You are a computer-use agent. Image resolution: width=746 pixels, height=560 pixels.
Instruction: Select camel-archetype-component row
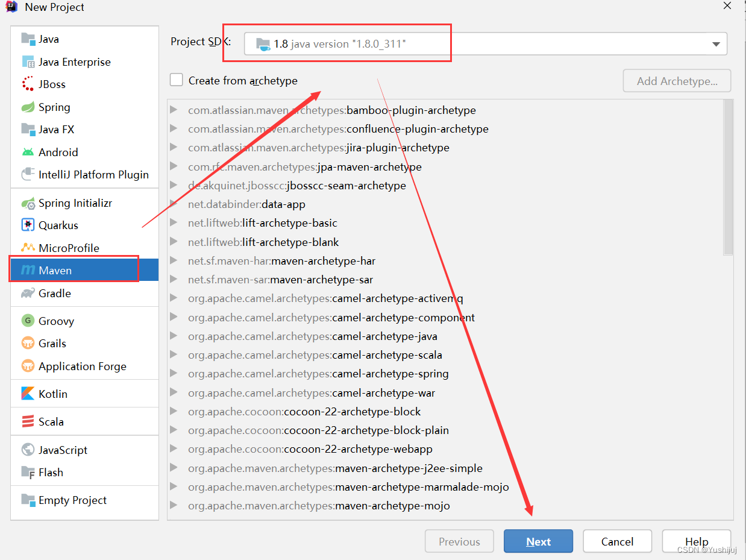click(445, 317)
